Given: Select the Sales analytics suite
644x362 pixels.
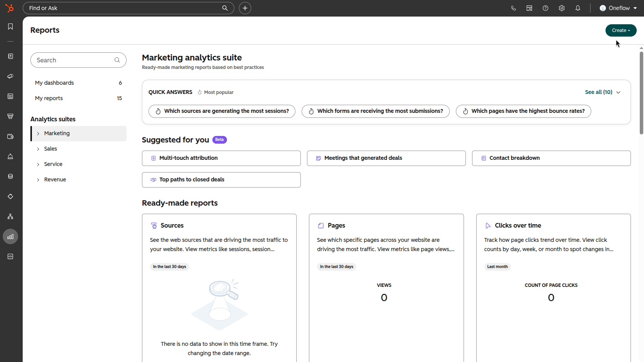Looking at the screenshot, I should click(x=78, y=149).
